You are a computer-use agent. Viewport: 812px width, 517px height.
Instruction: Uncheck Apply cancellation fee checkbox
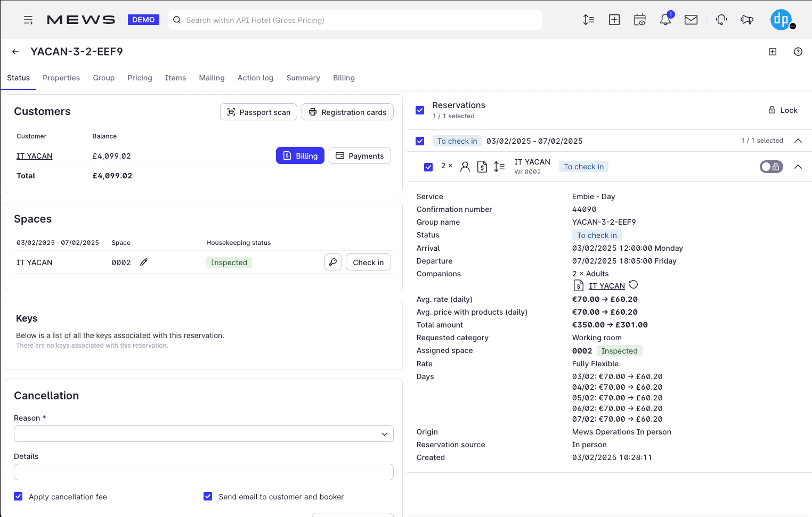[18, 496]
